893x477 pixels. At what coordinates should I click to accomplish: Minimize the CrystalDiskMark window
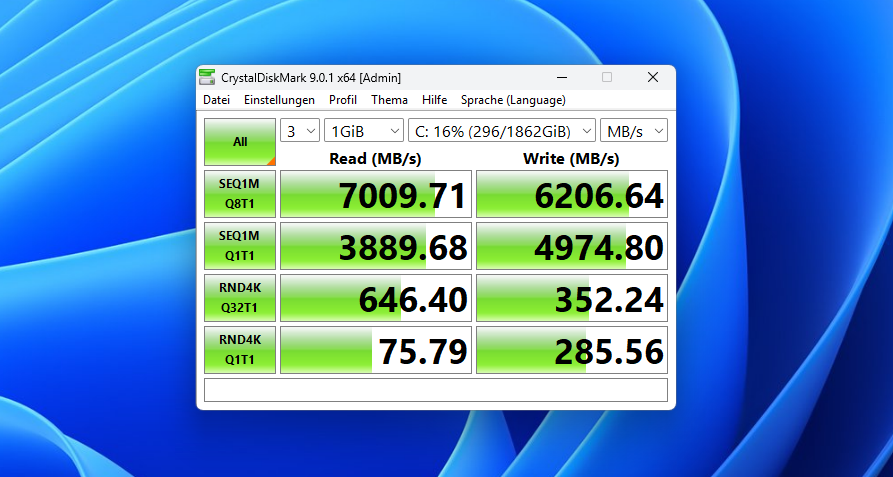560,78
